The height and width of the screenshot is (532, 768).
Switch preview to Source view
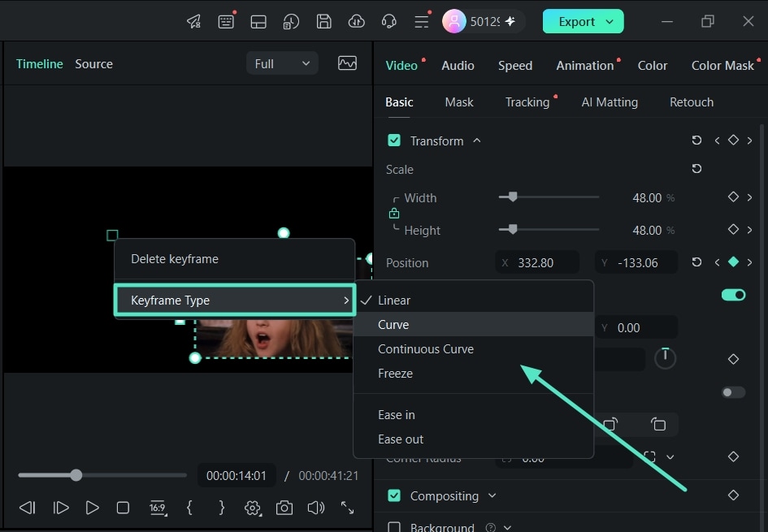click(x=93, y=63)
